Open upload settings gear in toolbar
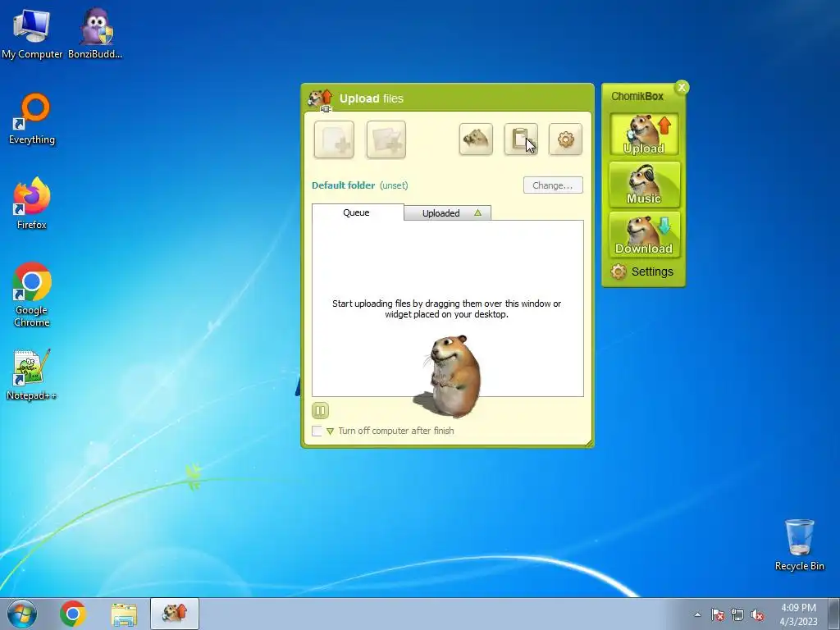The height and width of the screenshot is (630, 840). point(566,139)
